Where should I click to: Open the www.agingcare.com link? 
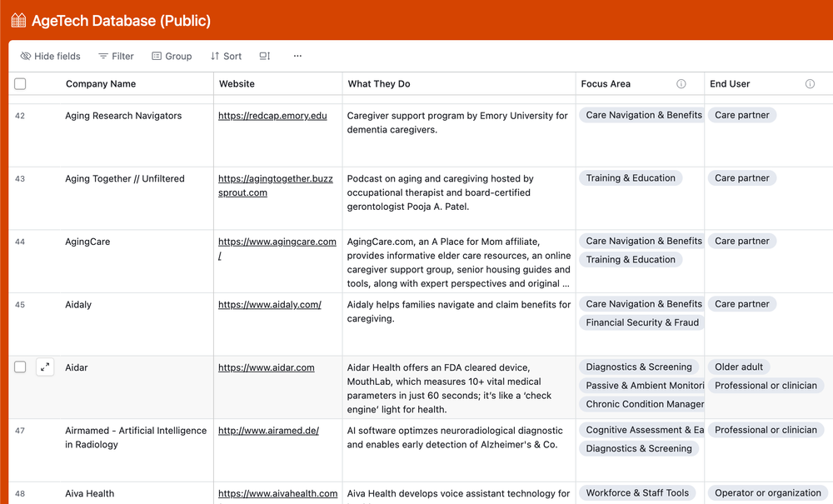(277, 248)
